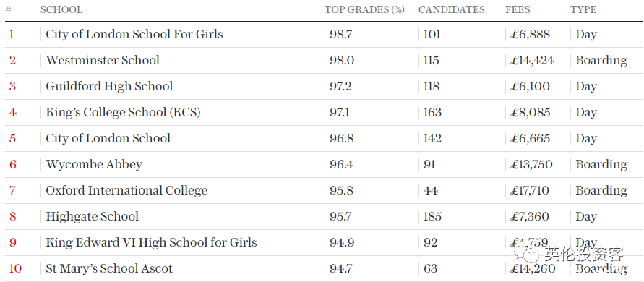This screenshot has width=644, height=282.
Task: Click City of London School name
Action: click(108, 138)
